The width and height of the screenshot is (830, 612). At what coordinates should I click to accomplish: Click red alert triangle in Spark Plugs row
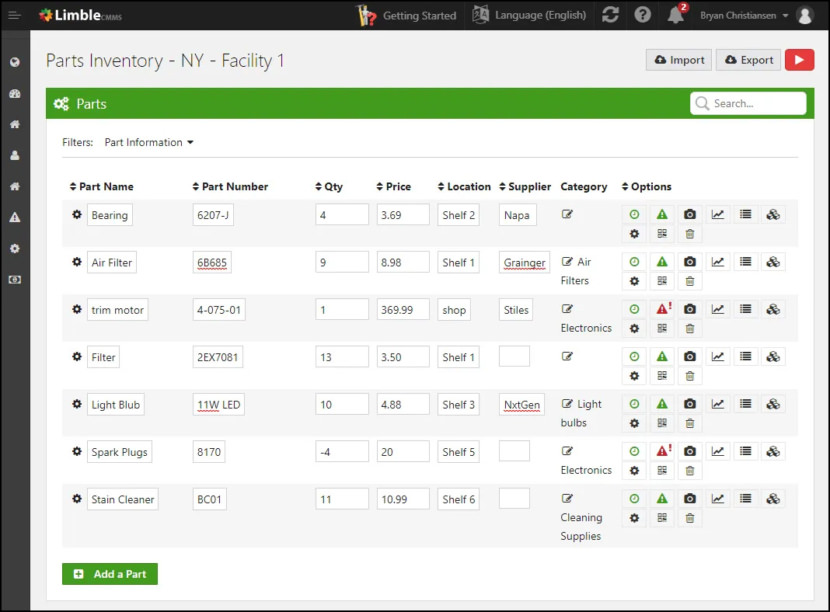(x=662, y=451)
